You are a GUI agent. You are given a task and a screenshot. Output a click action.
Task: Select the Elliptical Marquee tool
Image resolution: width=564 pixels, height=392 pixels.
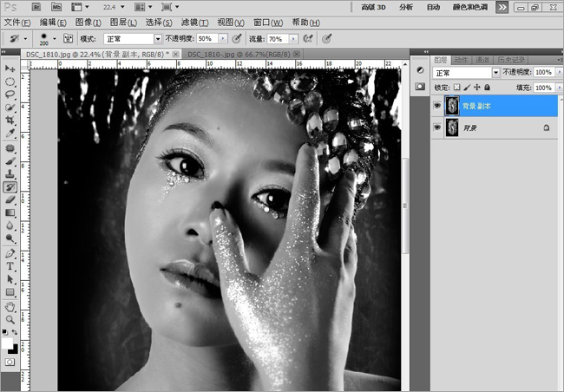point(10,82)
